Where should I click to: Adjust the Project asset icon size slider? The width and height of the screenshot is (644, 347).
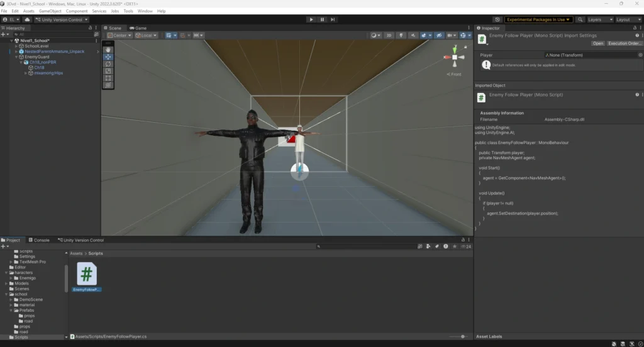(462, 337)
